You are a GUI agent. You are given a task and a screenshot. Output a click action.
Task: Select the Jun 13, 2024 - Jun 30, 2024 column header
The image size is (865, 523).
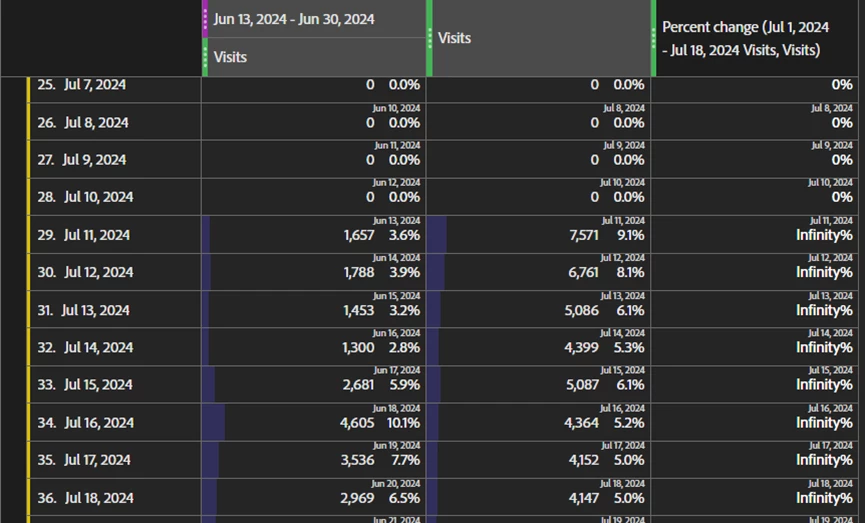click(314, 19)
